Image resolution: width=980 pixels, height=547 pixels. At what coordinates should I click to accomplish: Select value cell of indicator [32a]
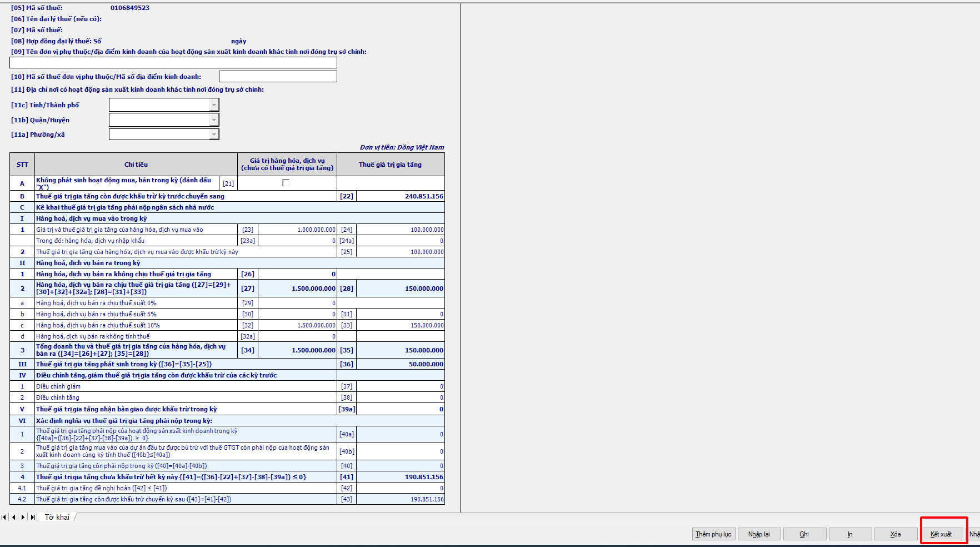(x=297, y=336)
